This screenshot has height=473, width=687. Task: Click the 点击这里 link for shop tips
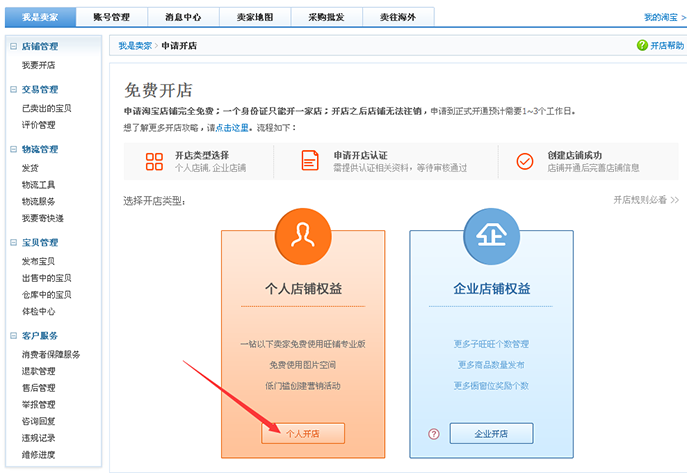click(x=232, y=128)
